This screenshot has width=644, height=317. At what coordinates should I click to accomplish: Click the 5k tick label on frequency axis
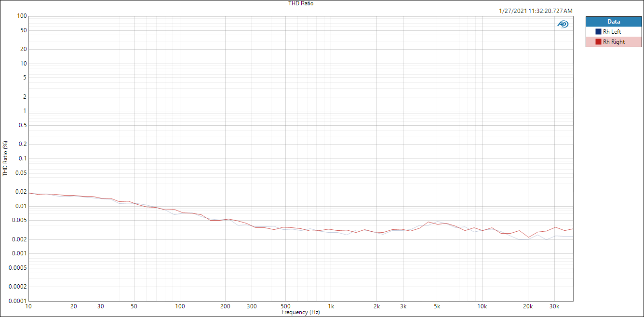(437, 306)
